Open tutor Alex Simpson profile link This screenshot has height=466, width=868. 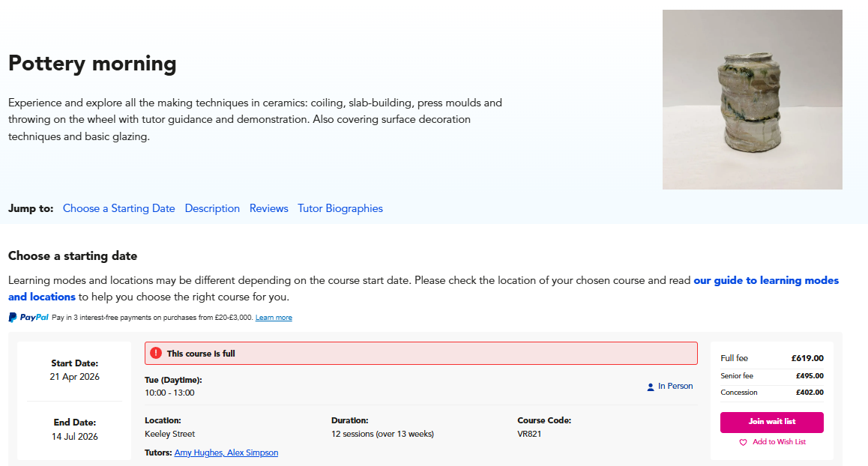[x=253, y=453]
